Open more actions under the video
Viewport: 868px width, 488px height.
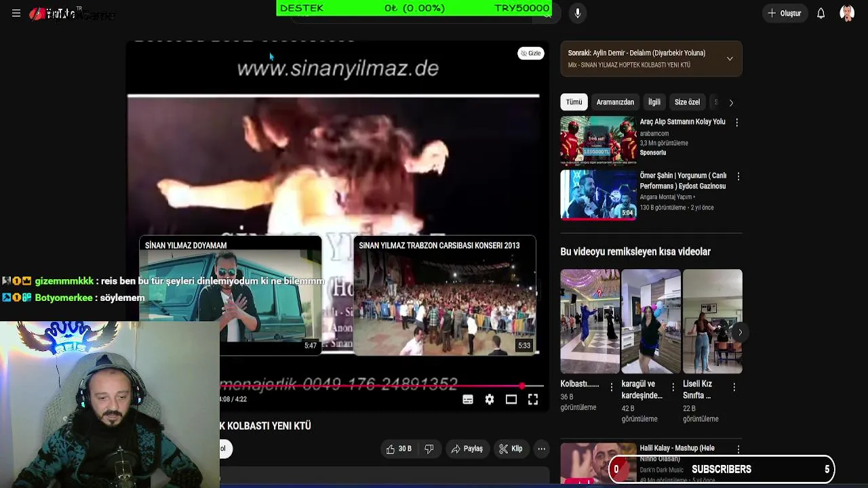point(541,449)
